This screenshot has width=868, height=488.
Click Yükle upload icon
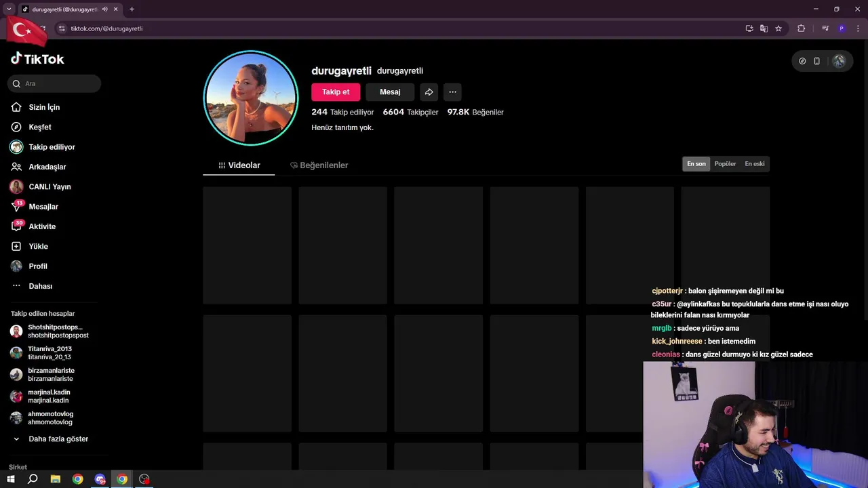[x=16, y=246]
